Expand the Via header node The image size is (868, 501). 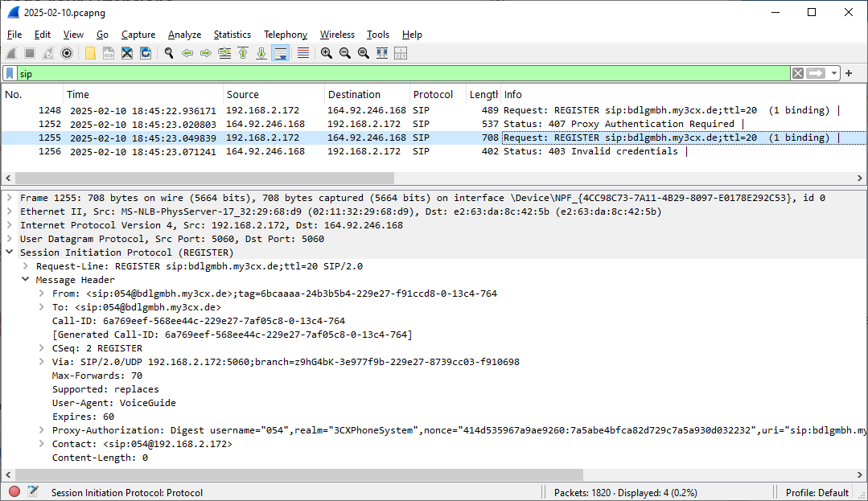[42, 362]
